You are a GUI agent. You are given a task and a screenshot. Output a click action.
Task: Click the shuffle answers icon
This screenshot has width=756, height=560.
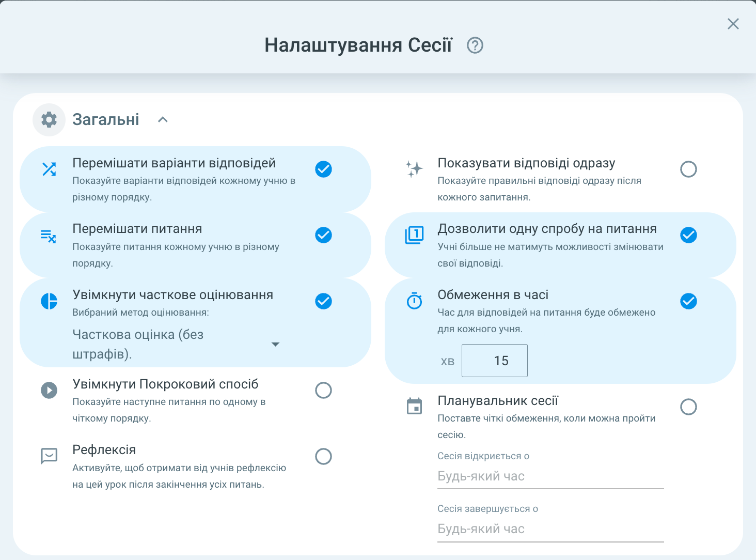coord(49,169)
